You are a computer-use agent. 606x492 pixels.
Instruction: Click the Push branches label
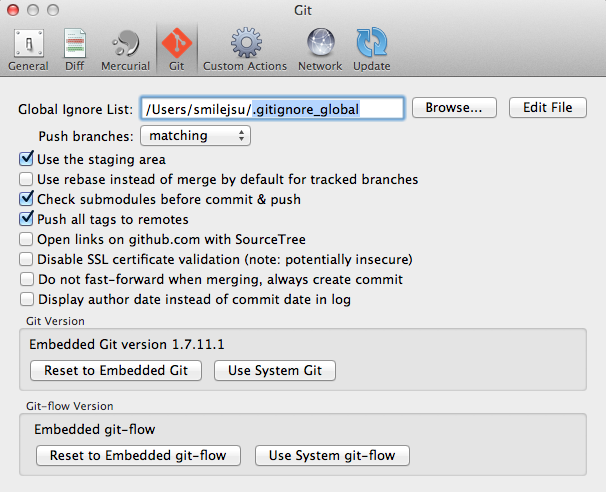click(x=86, y=136)
